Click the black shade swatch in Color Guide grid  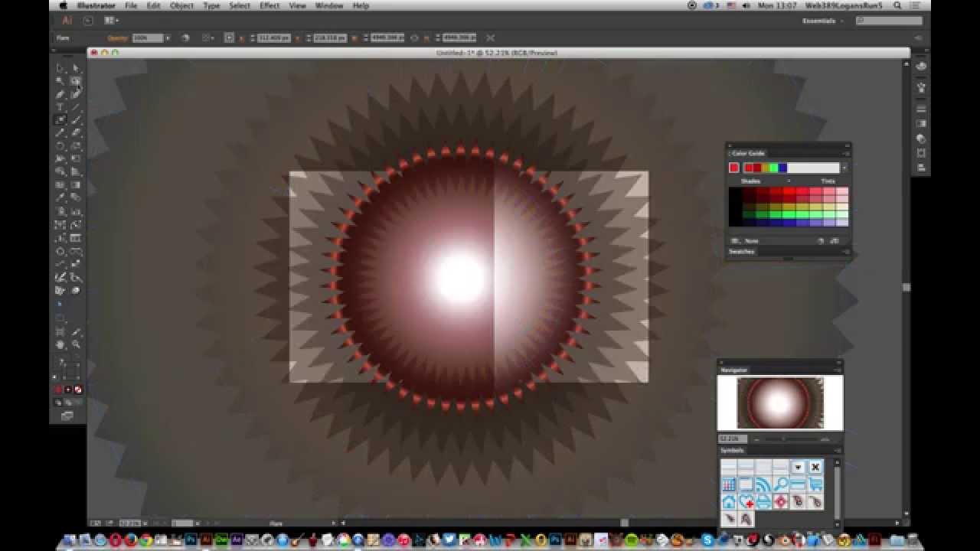[735, 207]
